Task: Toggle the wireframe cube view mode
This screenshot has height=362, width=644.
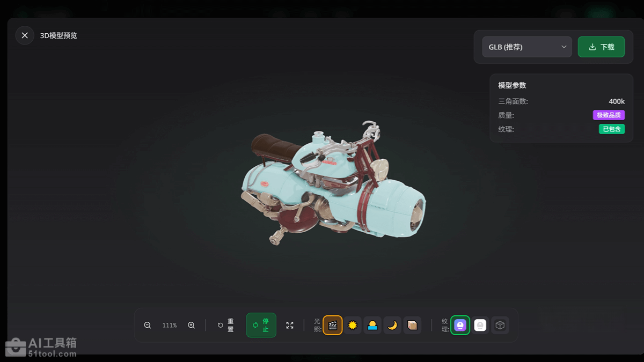Action: 500,326
